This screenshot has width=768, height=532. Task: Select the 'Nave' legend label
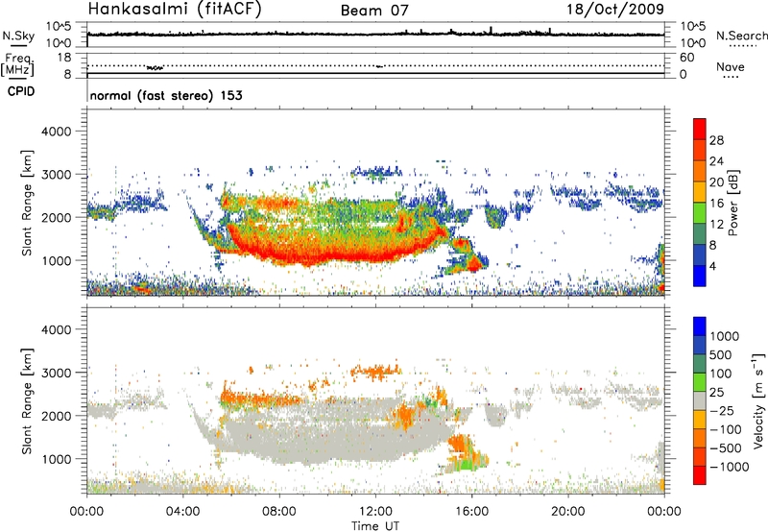[x=731, y=66]
